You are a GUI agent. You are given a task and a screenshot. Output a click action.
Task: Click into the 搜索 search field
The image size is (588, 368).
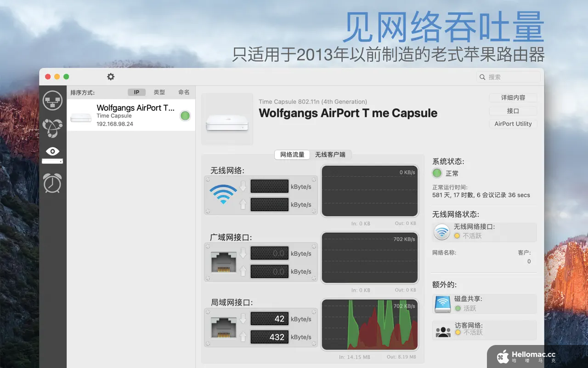(x=509, y=77)
